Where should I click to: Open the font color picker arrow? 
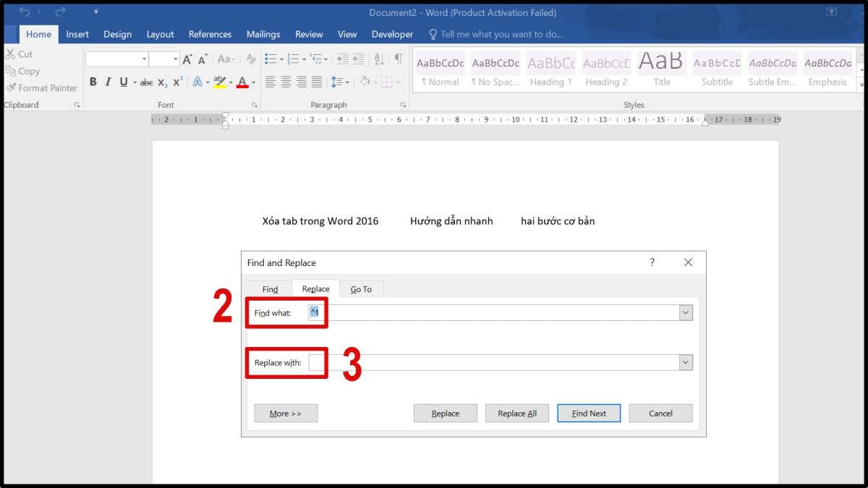point(254,82)
